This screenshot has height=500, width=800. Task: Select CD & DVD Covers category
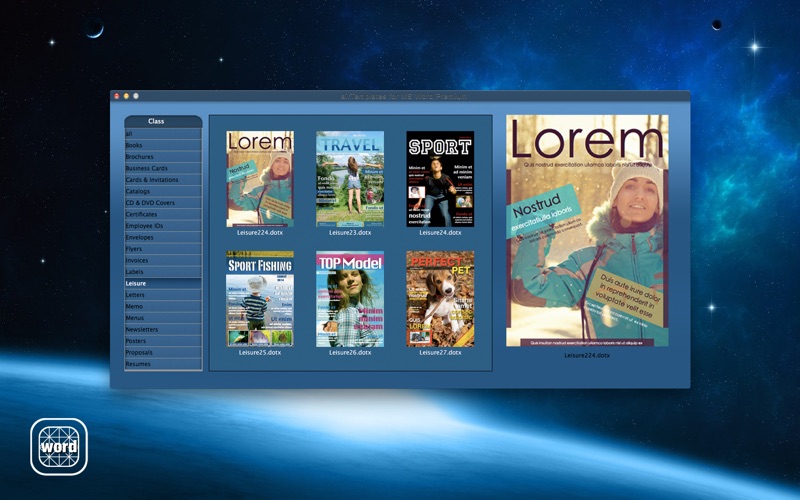pyautogui.click(x=163, y=203)
